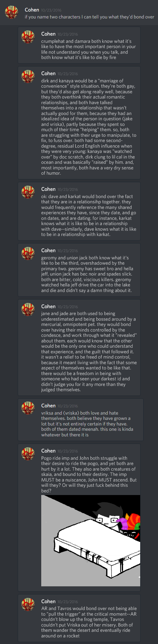Click Cohen username on the AR and Tavros message

point(48,601)
